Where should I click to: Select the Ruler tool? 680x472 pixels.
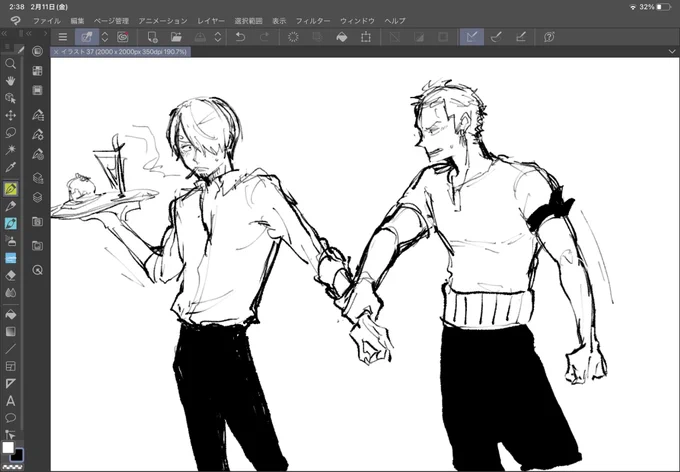[x=10, y=384]
